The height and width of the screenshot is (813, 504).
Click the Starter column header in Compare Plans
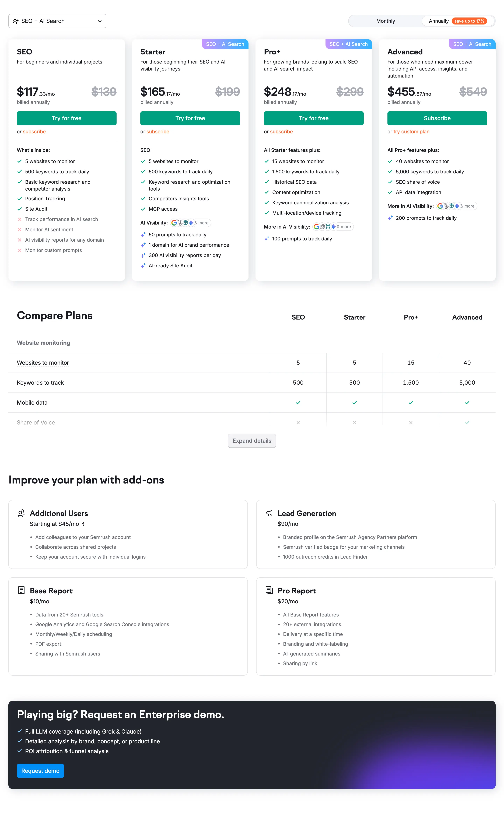[x=354, y=317]
